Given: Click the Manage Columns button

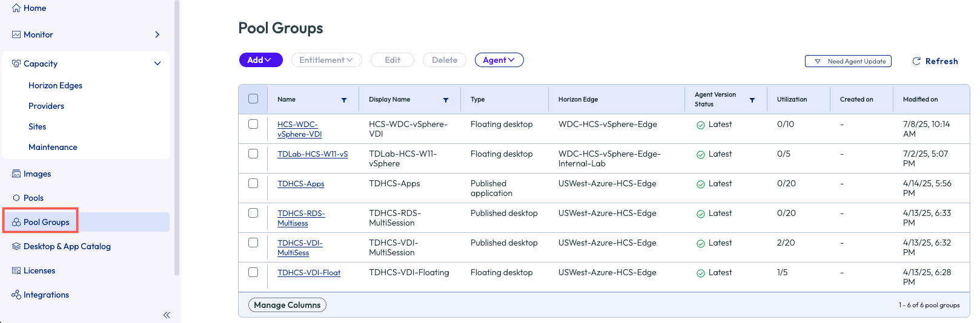Looking at the screenshot, I should (287, 305).
